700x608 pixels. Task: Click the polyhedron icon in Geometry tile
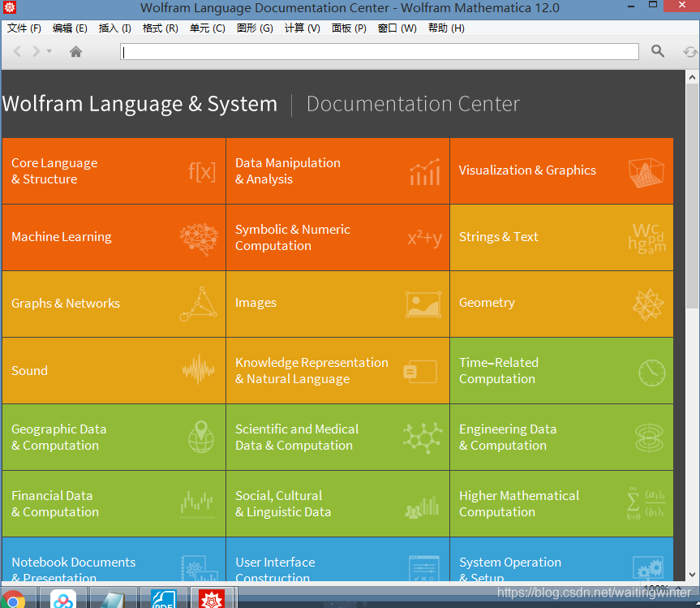648,304
